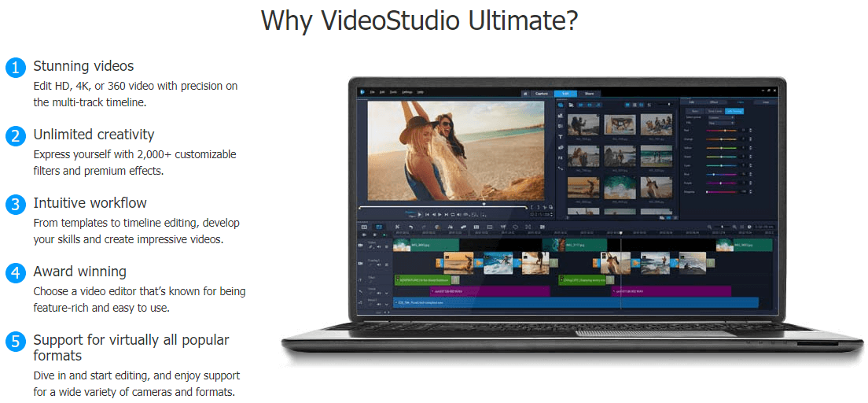Toggle the show-audio library filter
868x403 pixels.
(x=598, y=105)
